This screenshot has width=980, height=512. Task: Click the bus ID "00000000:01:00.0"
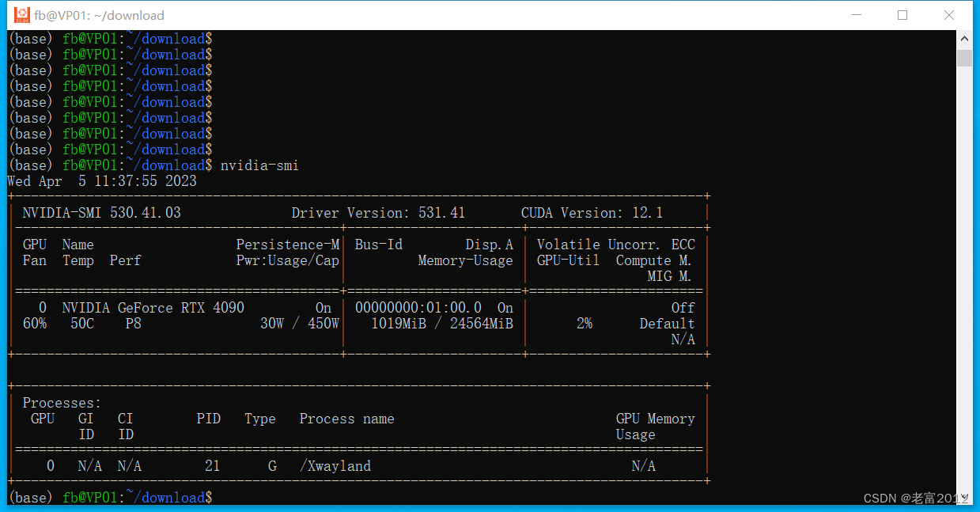[x=418, y=308]
